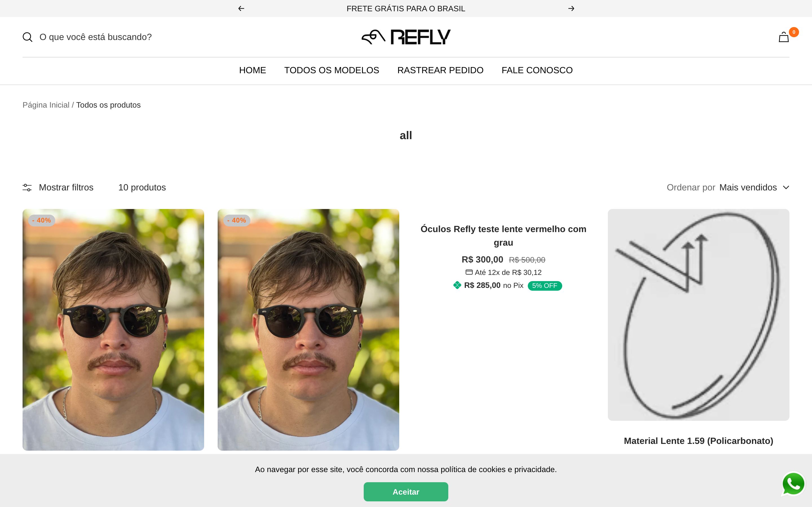This screenshot has width=812, height=507.
Task: Click the left arrow in the announcement banner
Action: [x=240, y=8]
